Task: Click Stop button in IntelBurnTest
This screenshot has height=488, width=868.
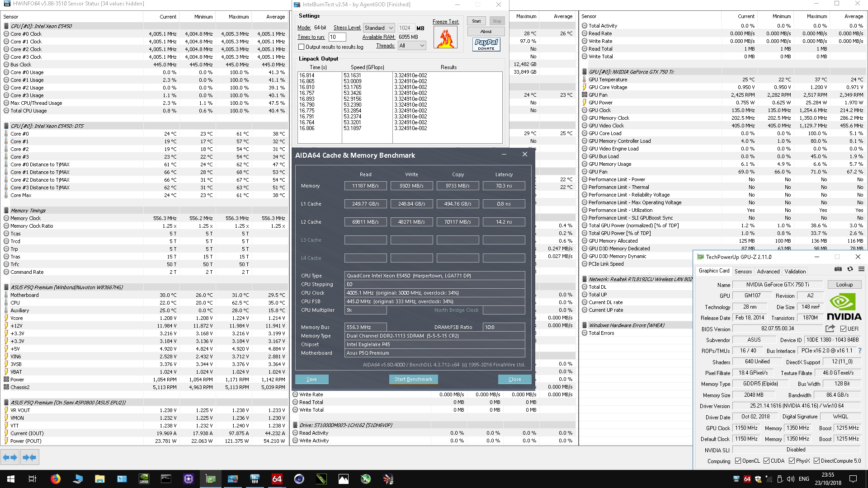Action: pyautogui.click(x=497, y=21)
